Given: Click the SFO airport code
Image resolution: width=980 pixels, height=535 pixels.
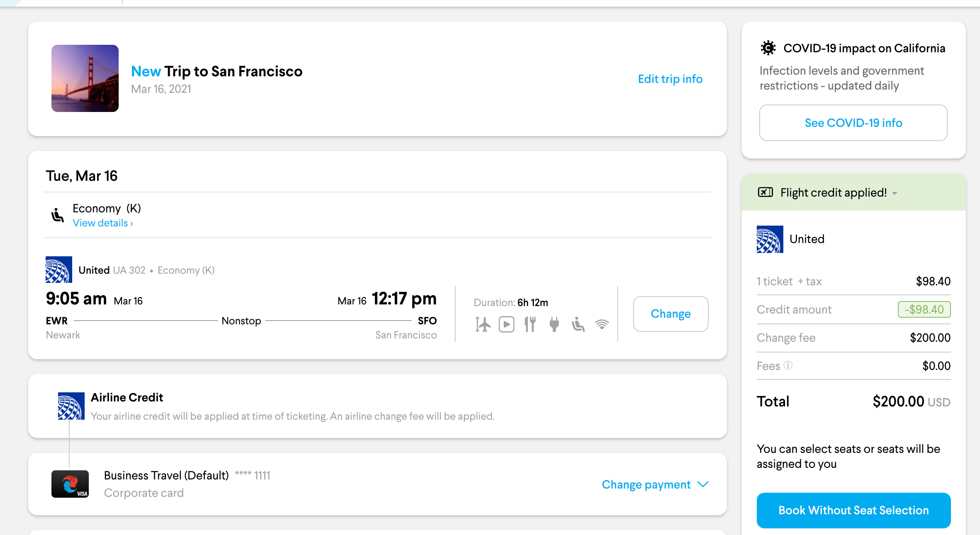Looking at the screenshot, I should 427,321.
